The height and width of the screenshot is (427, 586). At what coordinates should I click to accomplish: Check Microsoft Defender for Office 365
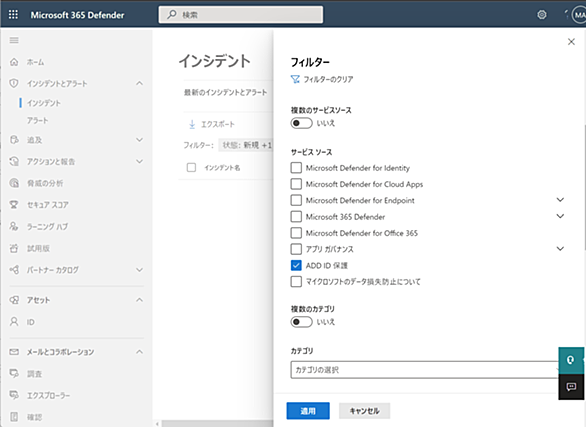[x=296, y=233]
